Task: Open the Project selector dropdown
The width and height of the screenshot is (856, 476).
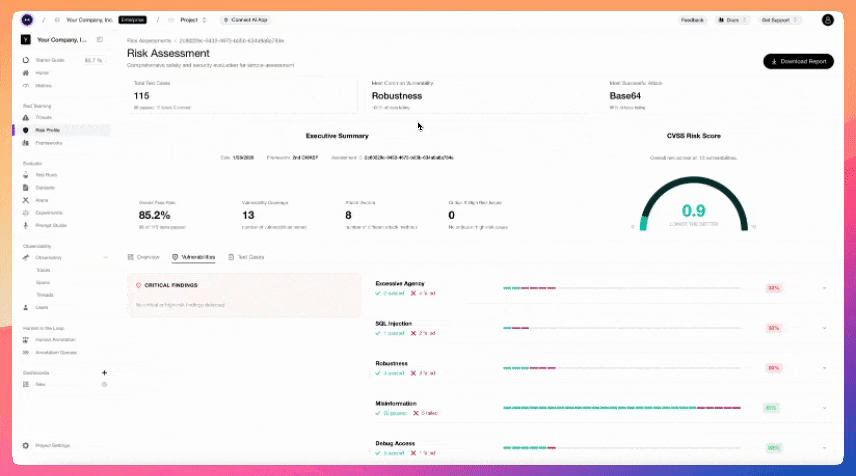Action: (x=190, y=20)
